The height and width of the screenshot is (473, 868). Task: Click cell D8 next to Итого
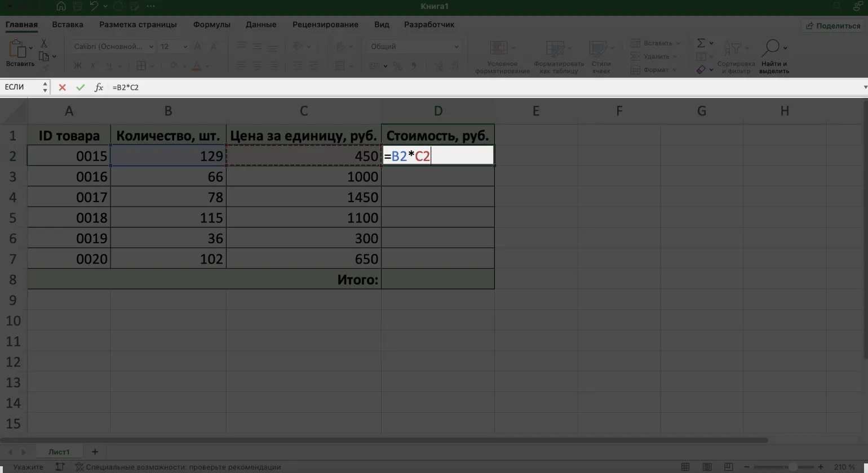pos(437,279)
